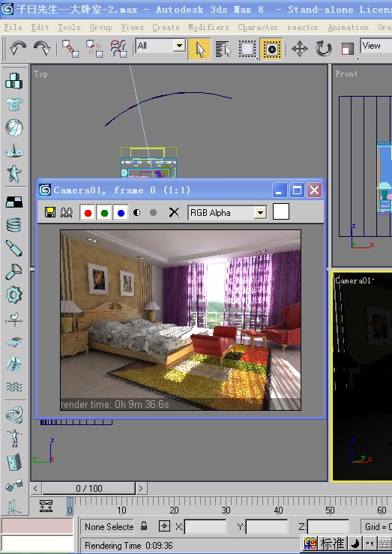
Task: Toggle the red channel in render window
Action: [88, 213]
